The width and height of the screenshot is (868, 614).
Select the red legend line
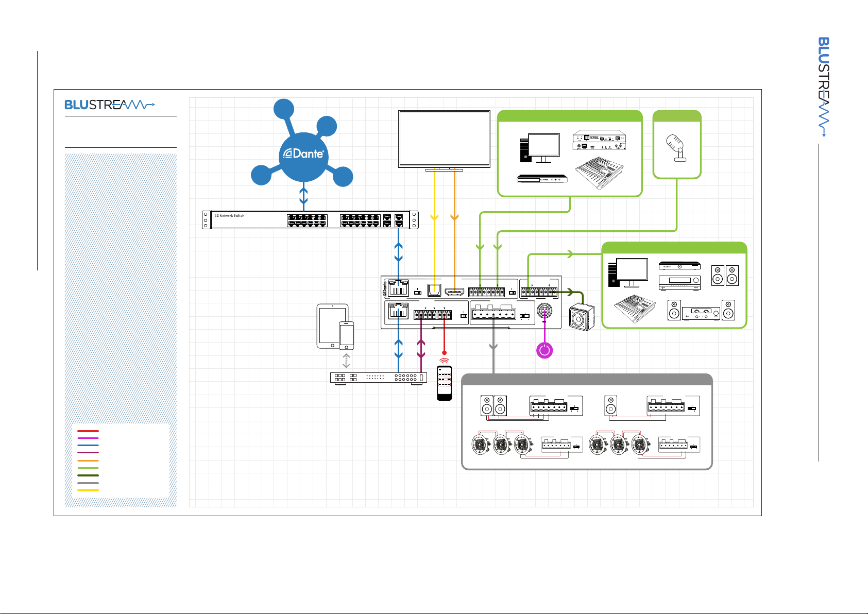88,431
